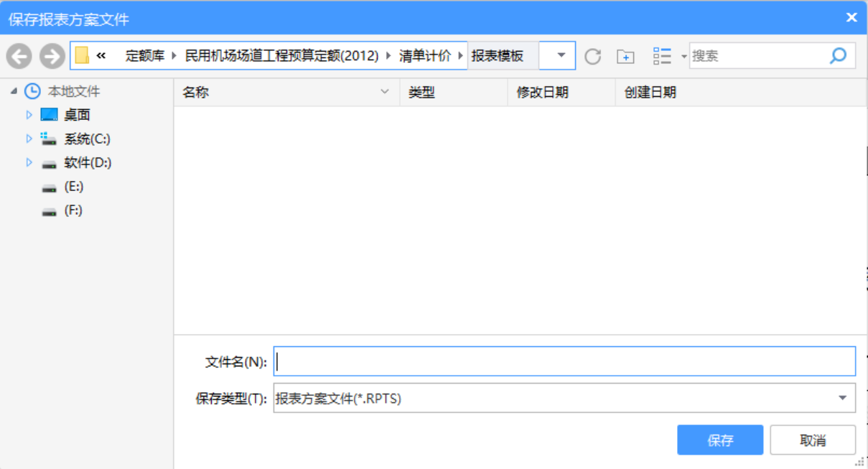The image size is (868, 469).
Task: Click the 保存 button
Action: click(719, 440)
